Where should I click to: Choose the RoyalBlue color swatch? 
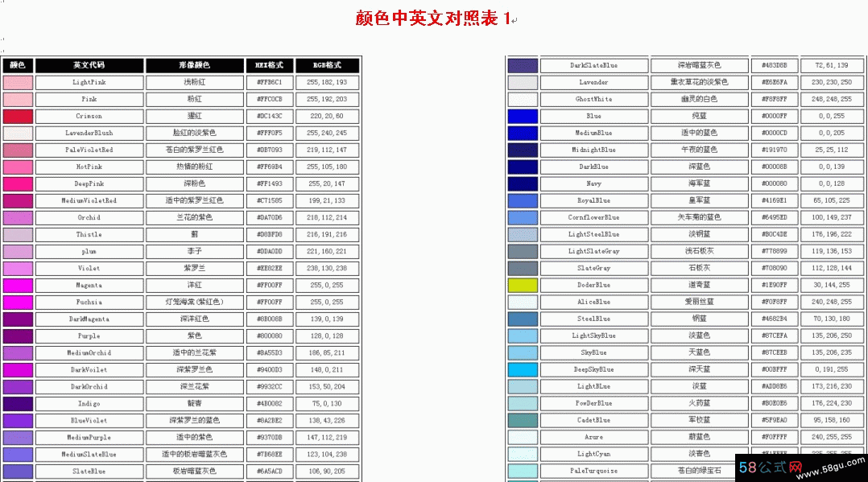pos(523,201)
